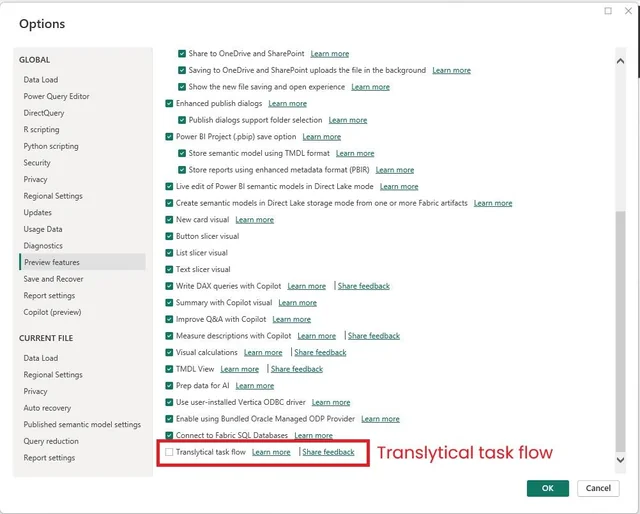Screen dimensions: 640x514
Task: Toggle Prep data for AI checkbox
Action: click(169, 385)
